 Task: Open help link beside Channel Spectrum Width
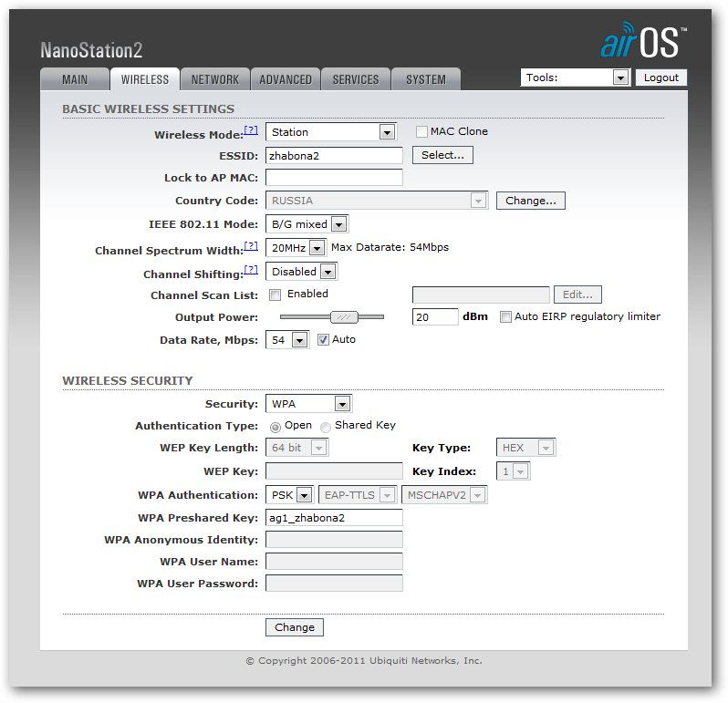[x=251, y=247]
